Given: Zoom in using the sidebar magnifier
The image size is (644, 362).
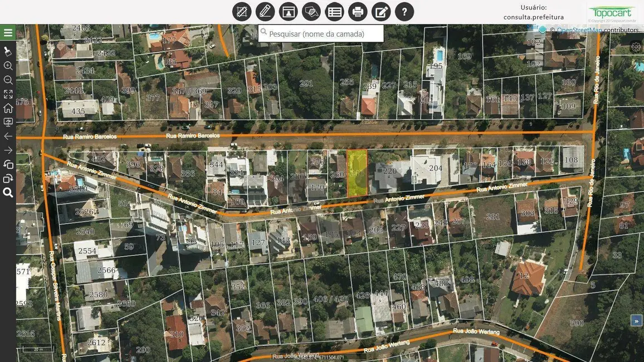Looking at the screenshot, I should point(8,66).
